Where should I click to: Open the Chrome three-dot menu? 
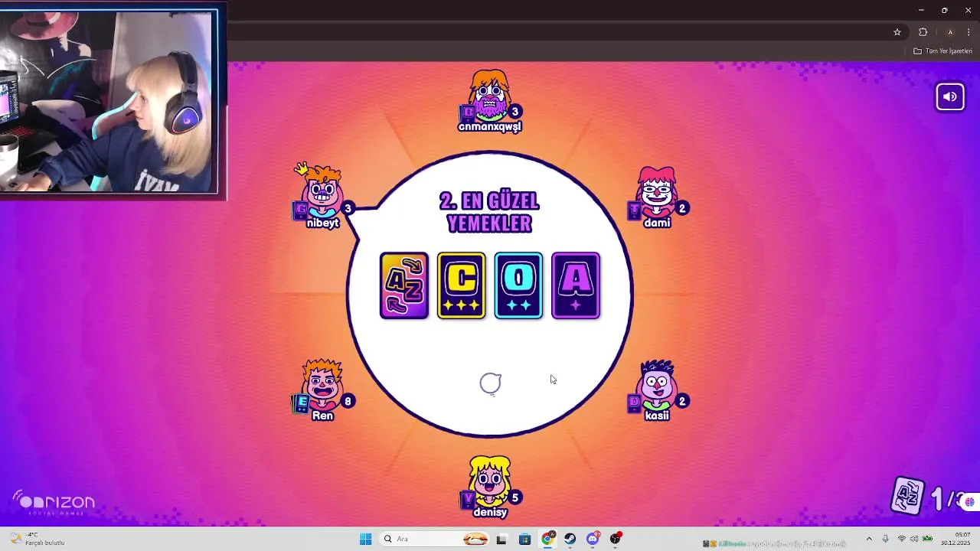point(969,32)
